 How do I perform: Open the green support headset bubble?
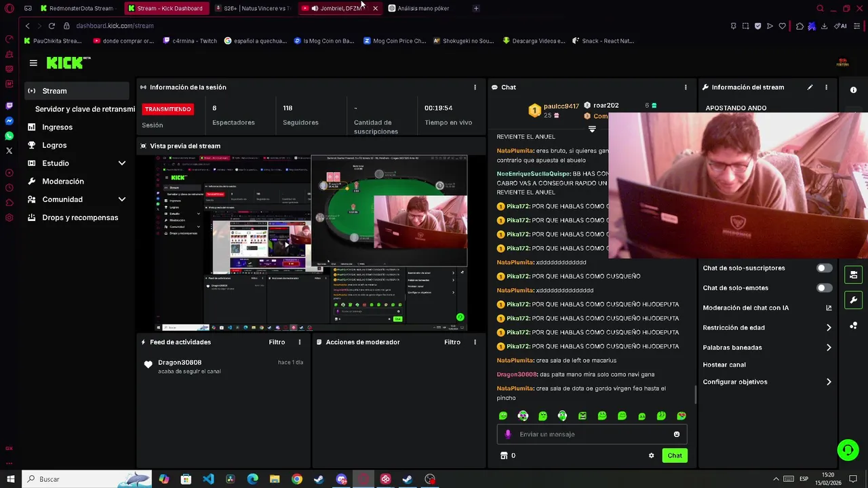coord(848,449)
